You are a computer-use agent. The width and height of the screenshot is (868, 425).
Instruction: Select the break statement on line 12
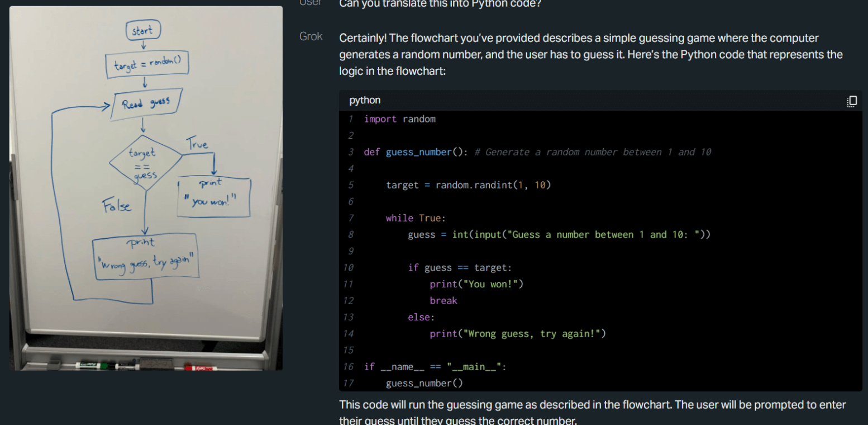[x=443, y=300]
